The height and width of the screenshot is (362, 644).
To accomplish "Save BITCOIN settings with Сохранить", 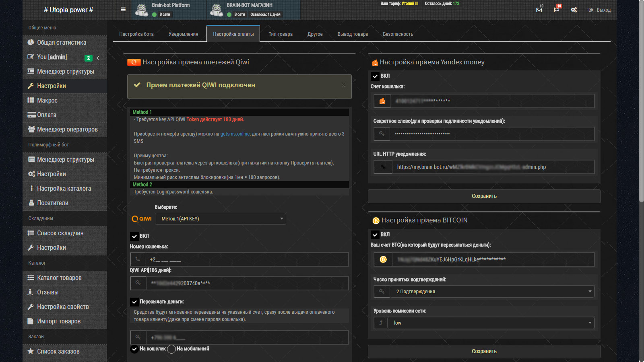I will pos(484,352).
